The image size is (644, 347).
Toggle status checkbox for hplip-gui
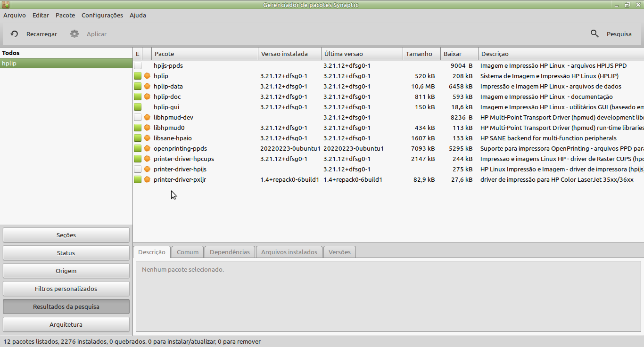click(138, 107)
